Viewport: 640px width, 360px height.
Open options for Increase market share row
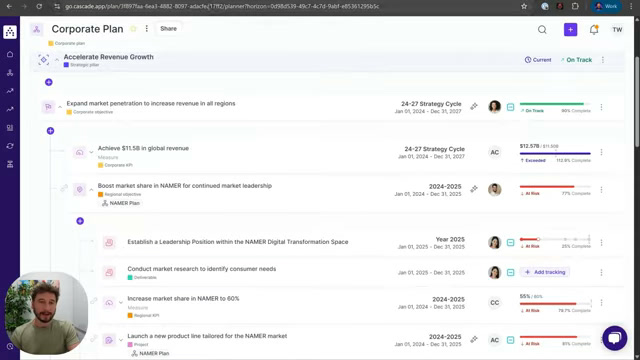click(x=601, y=303)
